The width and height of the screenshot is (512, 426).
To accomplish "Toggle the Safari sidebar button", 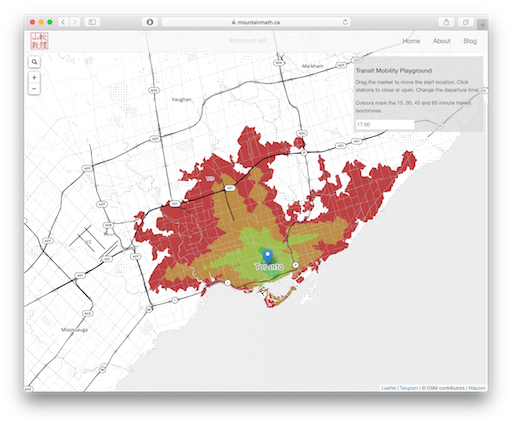I will (92, 22).
